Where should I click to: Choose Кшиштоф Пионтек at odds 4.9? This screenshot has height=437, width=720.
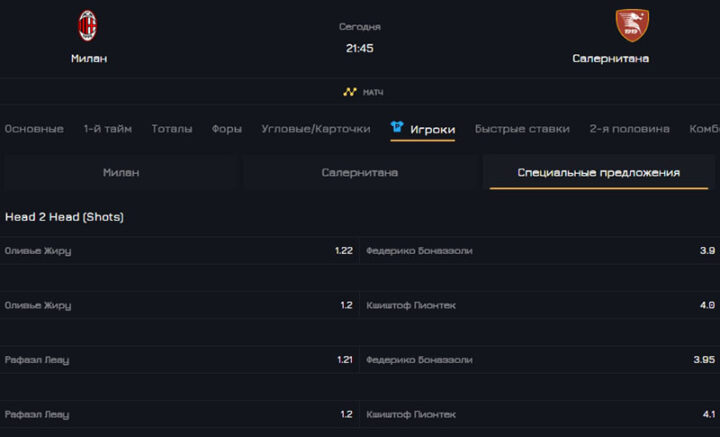tap(540, 305)
